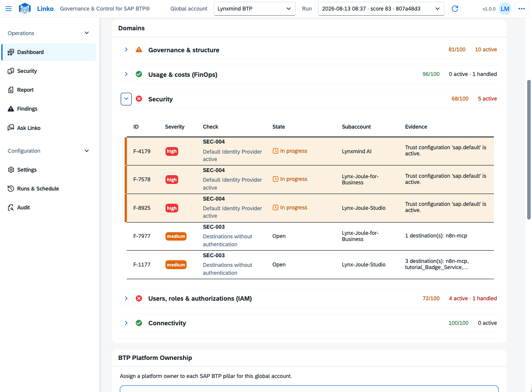532x392 pixels.
Task: Open the Run selection dropdown
Action: [x=381, y=9]
